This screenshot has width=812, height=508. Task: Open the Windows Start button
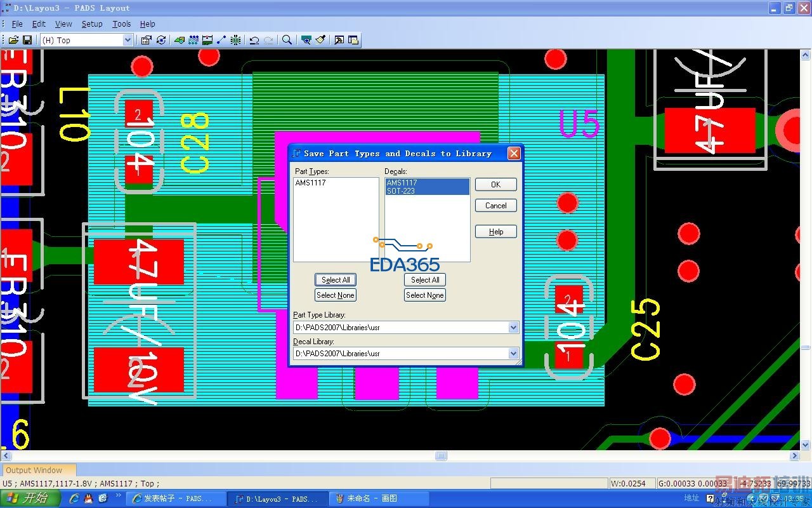30,498
